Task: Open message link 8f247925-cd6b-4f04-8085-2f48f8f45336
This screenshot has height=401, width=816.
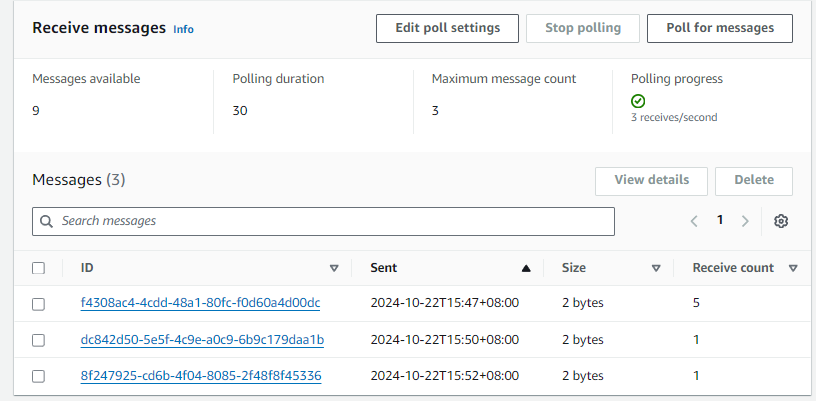Action: click(201, 375)
